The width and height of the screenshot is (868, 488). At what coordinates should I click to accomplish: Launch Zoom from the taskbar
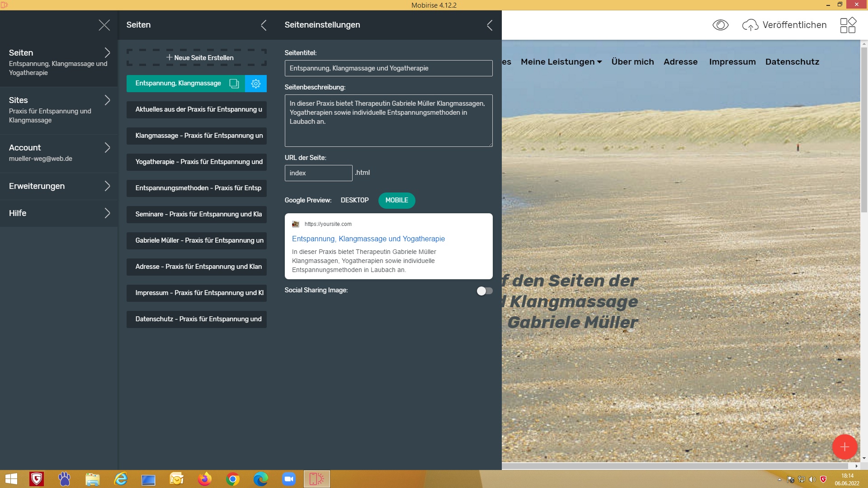[288, 479]
